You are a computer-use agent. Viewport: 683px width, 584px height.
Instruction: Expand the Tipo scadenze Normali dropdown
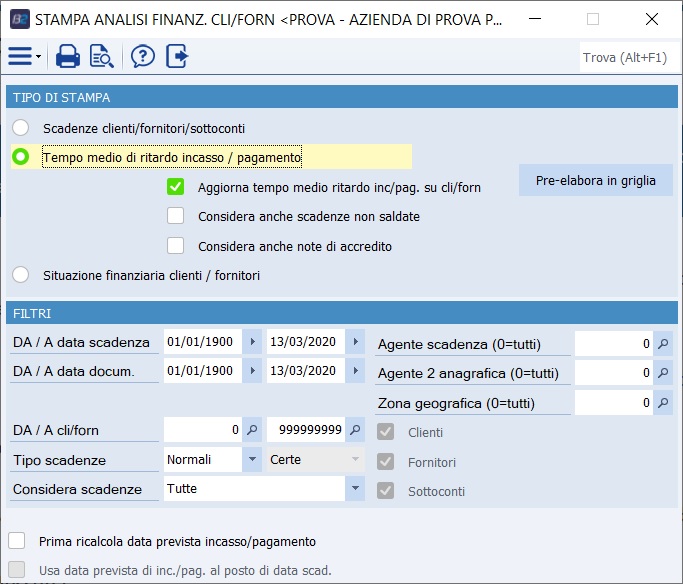[x=252, y=459]
